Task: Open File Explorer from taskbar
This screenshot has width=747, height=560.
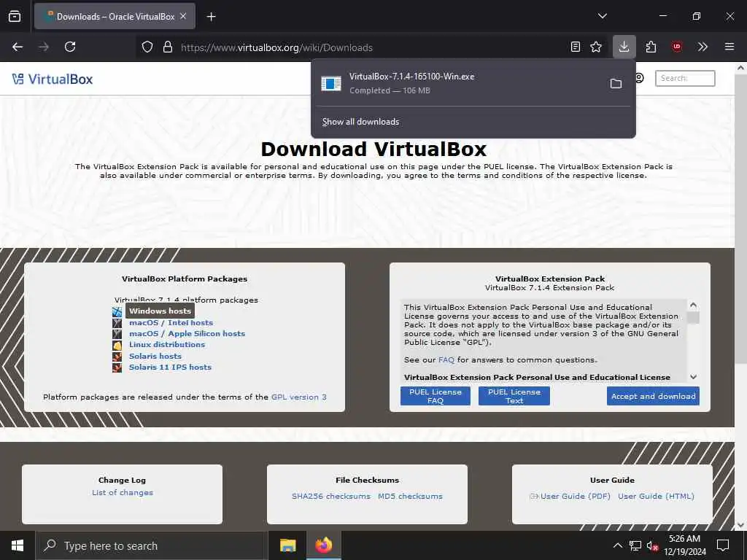Action: click(x=287, y=545)
